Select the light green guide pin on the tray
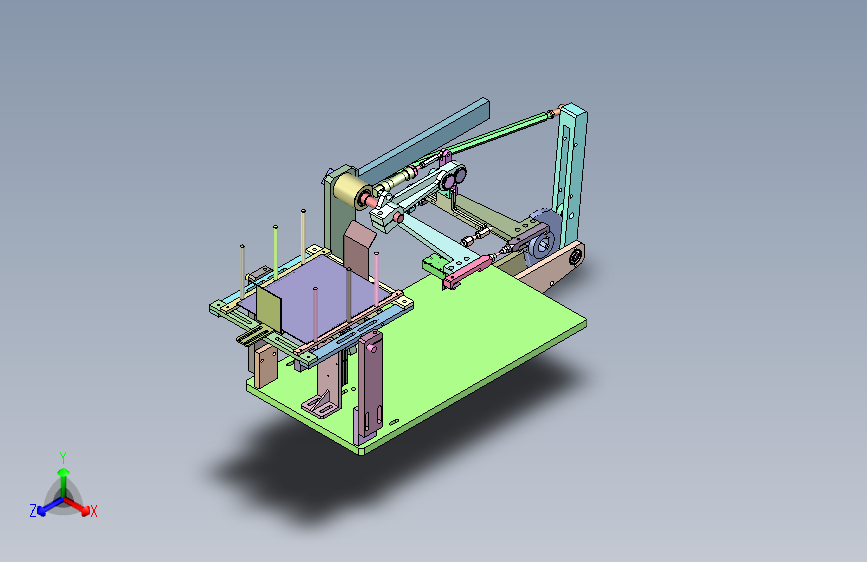 coord(275,252)
